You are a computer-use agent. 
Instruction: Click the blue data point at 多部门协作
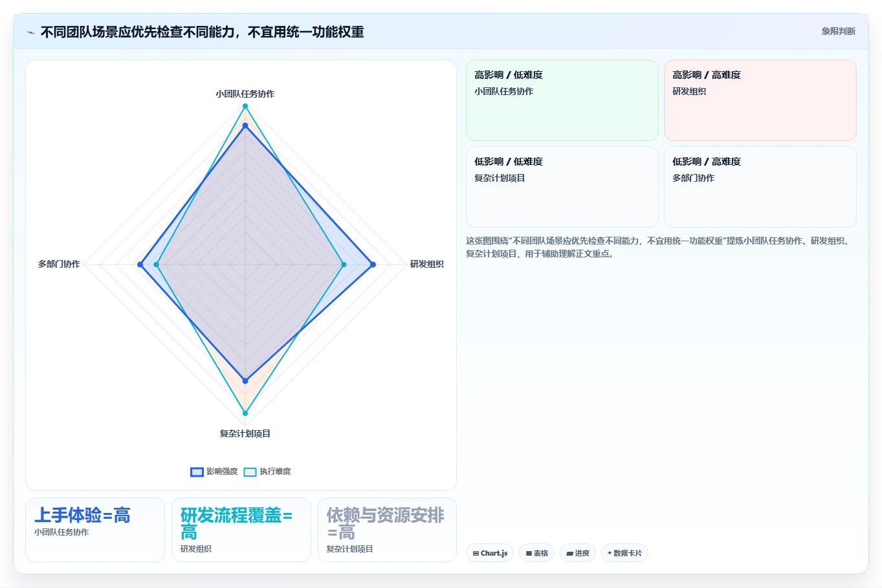(x=140, y=265)
